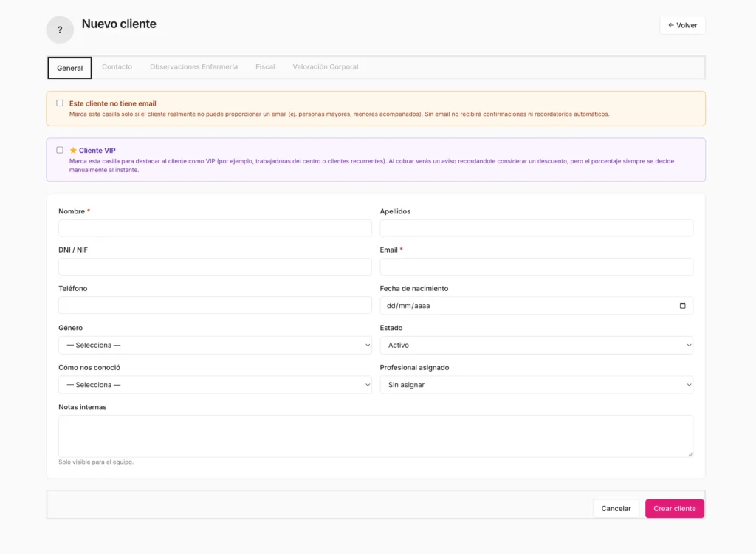Go to the Fiscal tab
Screen dimensions: 756x554
coord(265,67)
